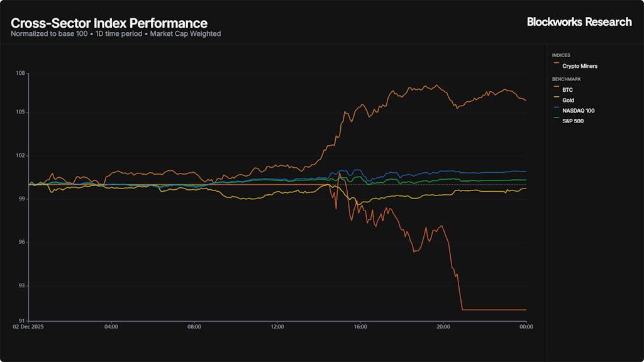Image resolution: width=644 pixels, height=362 pixels.
Task: Select the BENCHMARK legend section header
Action: coord(566,79)
